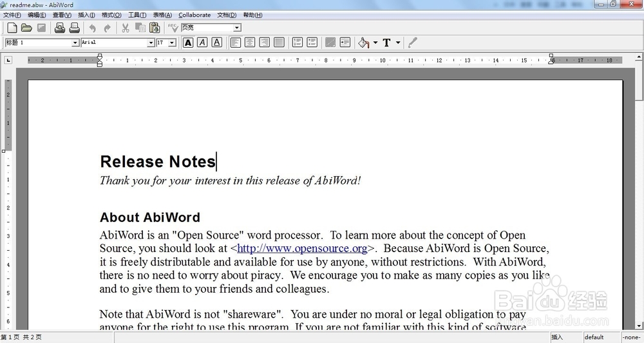Decrease paragraph indent via toolbar icon
This screenshot has height=343, width=644.
point(330,43)
